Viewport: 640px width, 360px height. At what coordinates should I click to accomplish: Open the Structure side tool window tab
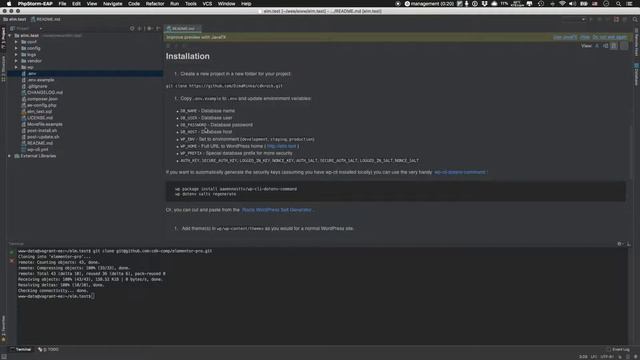point(3,68)
